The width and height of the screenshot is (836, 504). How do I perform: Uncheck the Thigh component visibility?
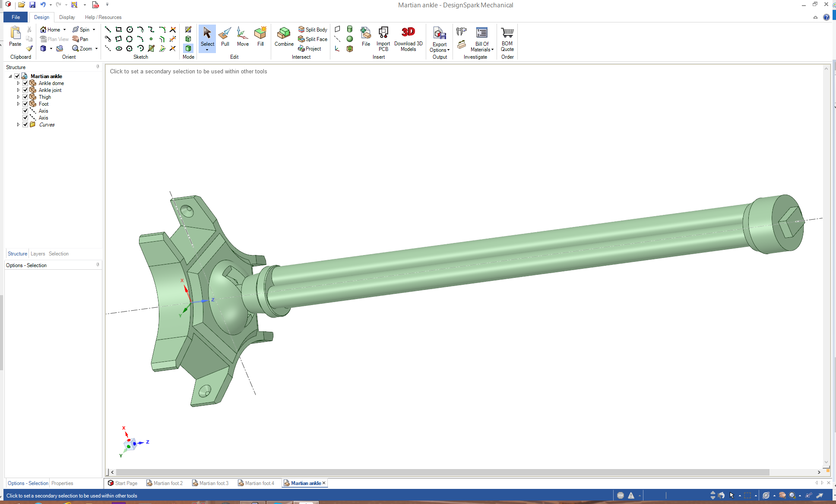pos(25,97)
